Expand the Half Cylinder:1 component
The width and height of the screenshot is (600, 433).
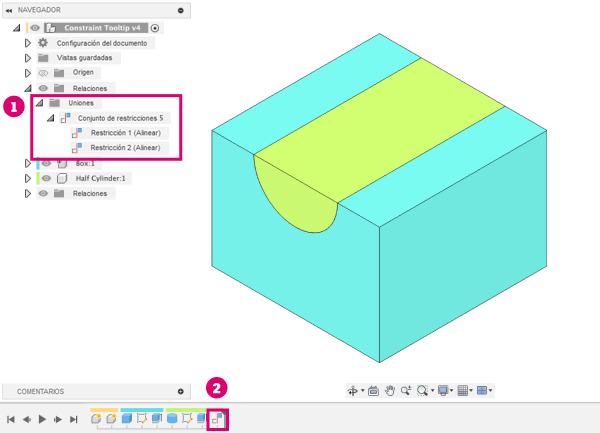click(28, 178)
